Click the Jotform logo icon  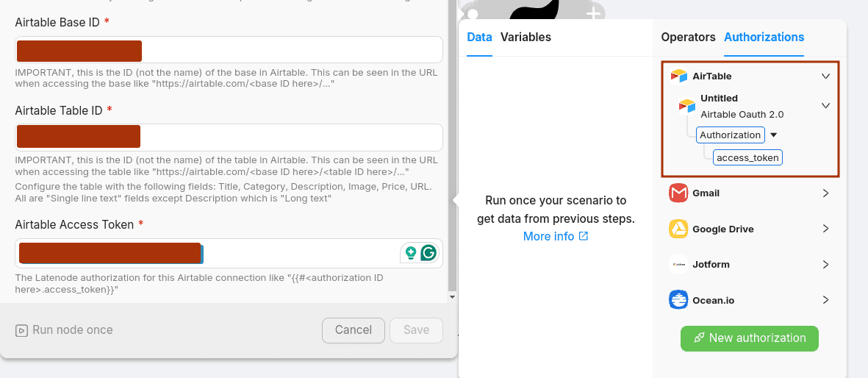point(678,265)
